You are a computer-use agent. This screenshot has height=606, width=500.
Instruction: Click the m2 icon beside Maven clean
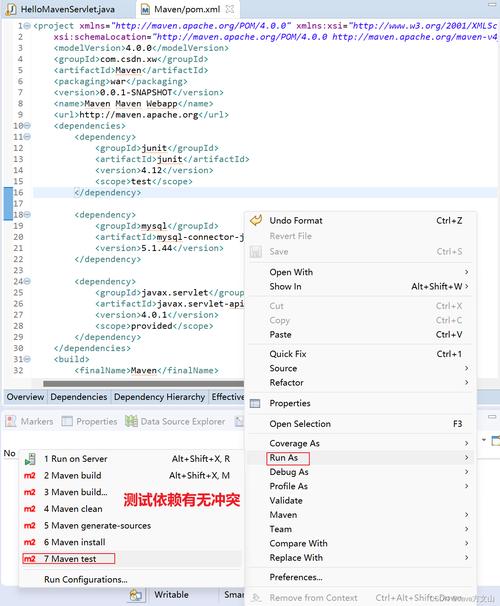click(30, 509)
